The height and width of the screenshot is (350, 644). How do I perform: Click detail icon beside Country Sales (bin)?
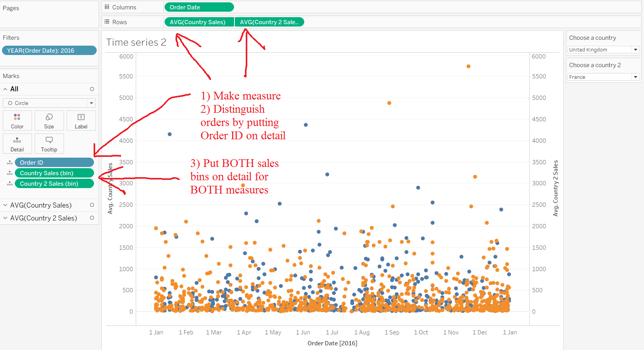10,173
